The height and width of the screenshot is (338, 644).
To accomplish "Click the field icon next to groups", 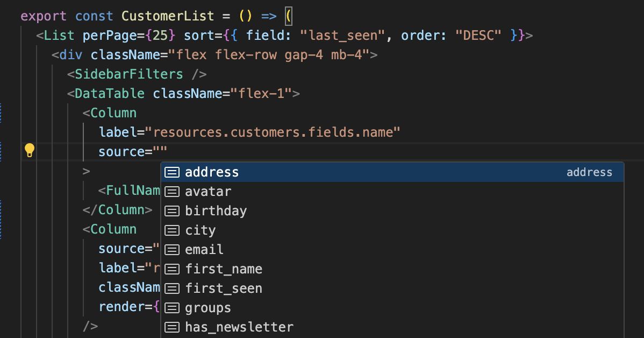I will [x=172, y=307].
